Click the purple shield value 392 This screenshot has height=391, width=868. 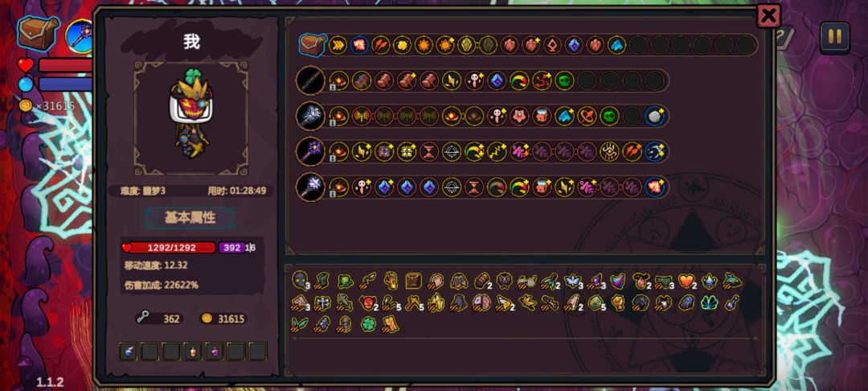[232, 248]
